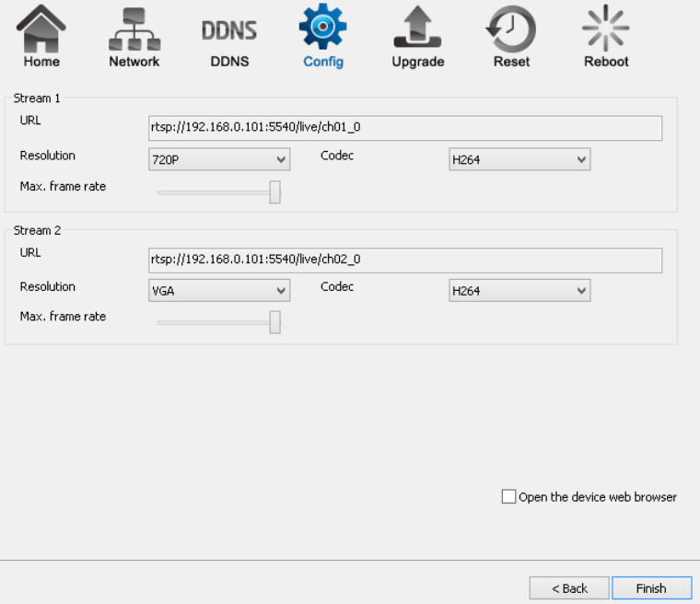Open the Upgrade firmware icon

[418, 36]
